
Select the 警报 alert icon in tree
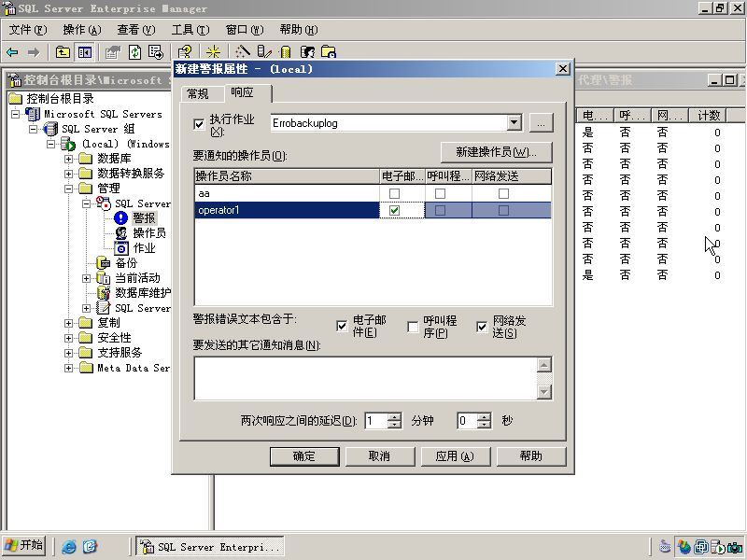tap(121, 218)
